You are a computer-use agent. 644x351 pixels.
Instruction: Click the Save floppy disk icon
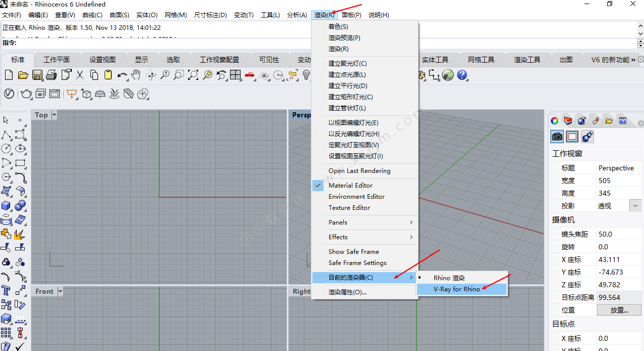tap(37, 75)
